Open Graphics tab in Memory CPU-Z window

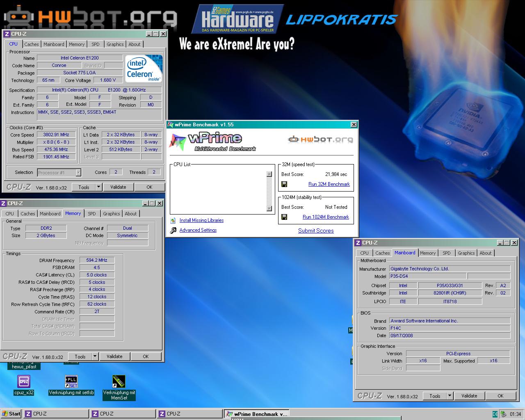[x=112, y=214]
